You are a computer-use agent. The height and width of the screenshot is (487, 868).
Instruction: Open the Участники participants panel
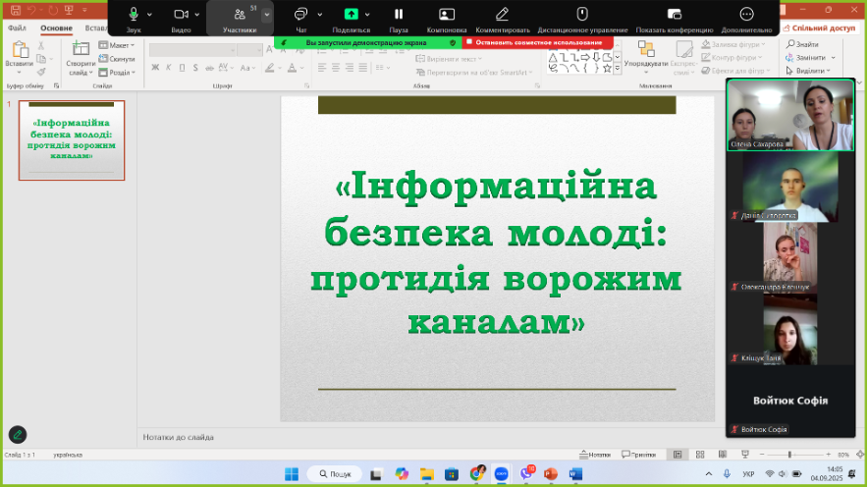[240, 15]
